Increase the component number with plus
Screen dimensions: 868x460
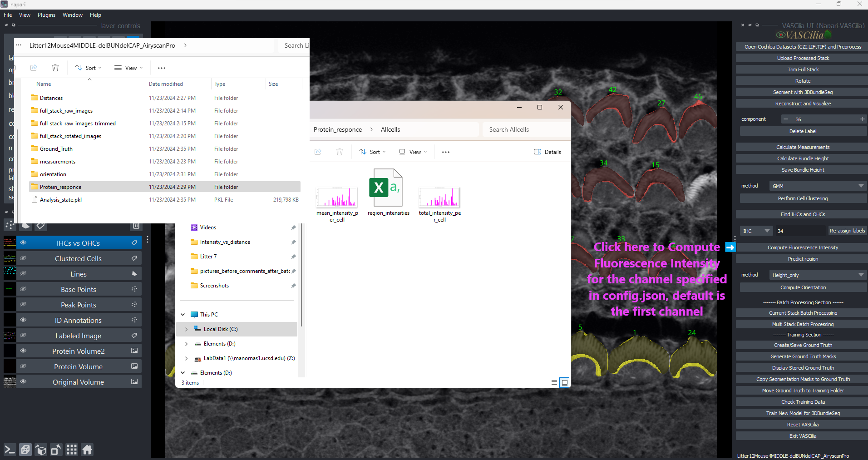(x=862, y=119)
